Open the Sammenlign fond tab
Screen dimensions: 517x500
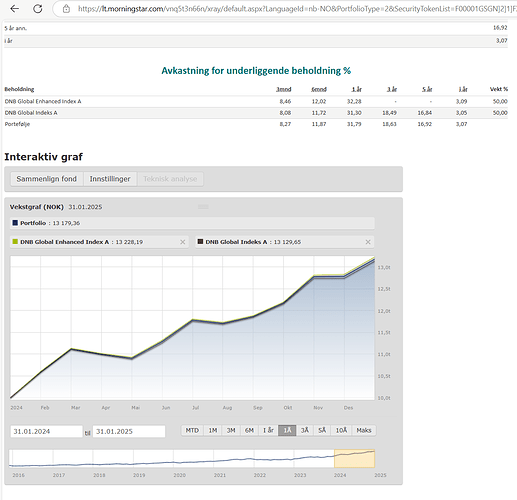(47, 179)
